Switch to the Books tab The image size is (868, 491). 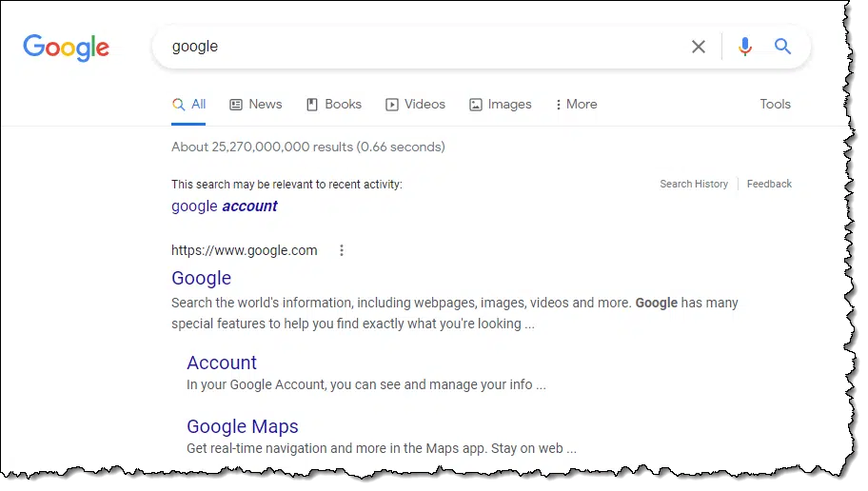[x=334, y=104]
